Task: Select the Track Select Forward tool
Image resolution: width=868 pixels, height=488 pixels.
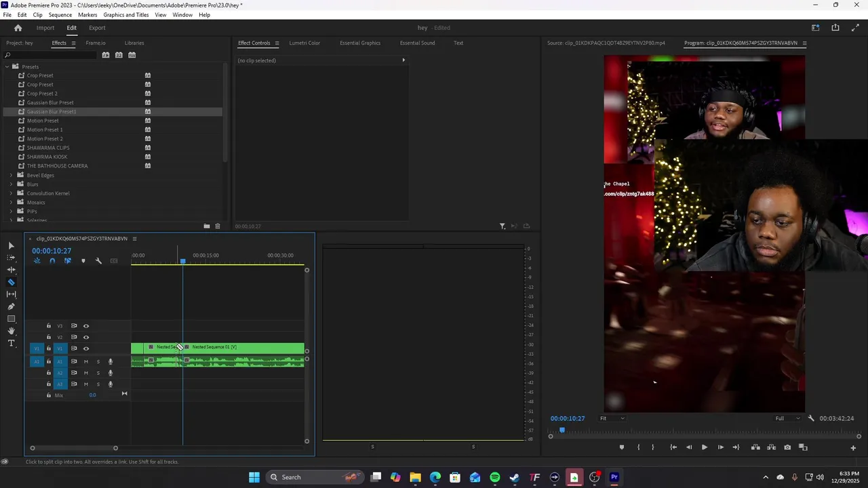Action: (x=11, y=258)
